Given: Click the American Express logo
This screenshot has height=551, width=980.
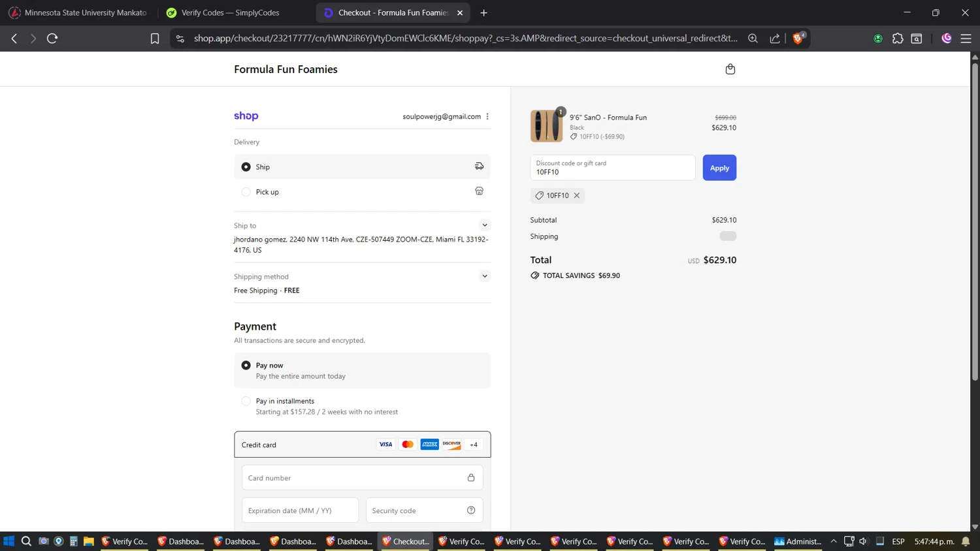Looking at the screenshot, I should click(x=430, y=445).
